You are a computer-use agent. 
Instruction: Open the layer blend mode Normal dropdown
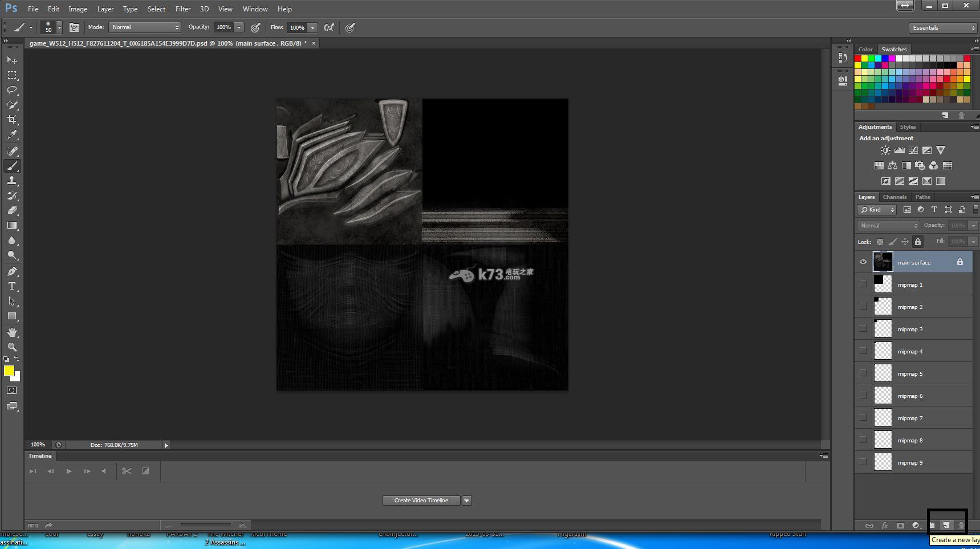(x=888, y=226)
